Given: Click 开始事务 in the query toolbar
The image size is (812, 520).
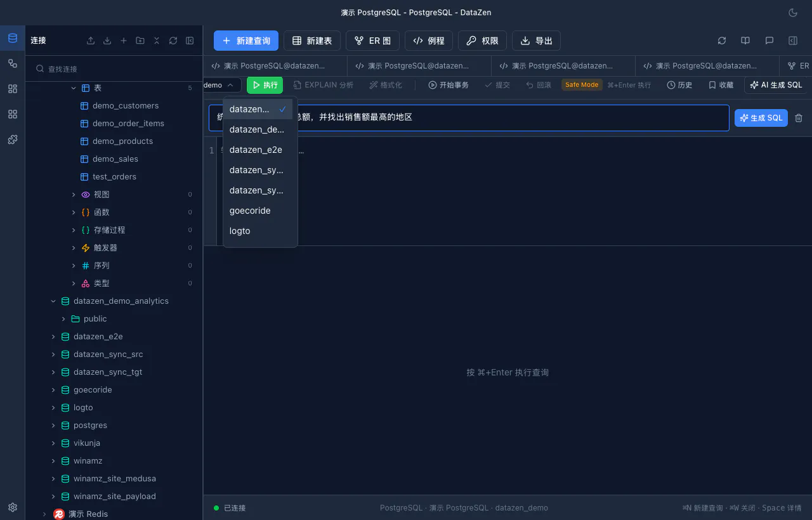Looking at the screenshot, I should point(449,85).
